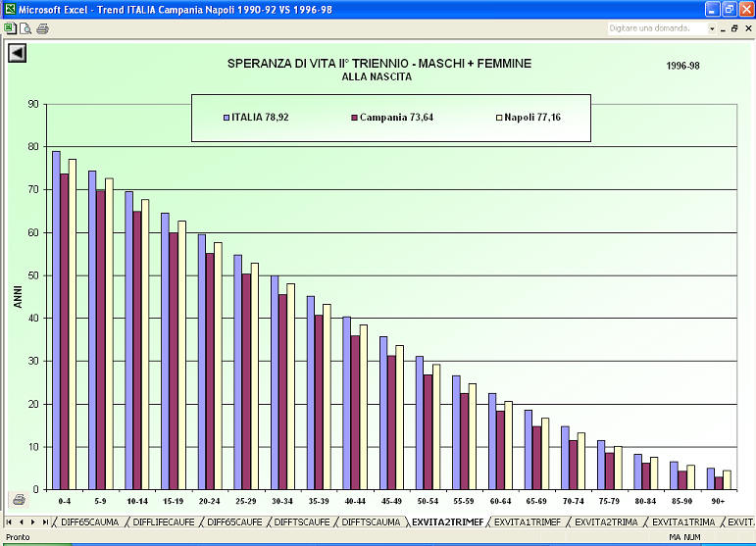Open the help question dropdown arrow
This screenshot has width=756, height=546.
[712, 28]
